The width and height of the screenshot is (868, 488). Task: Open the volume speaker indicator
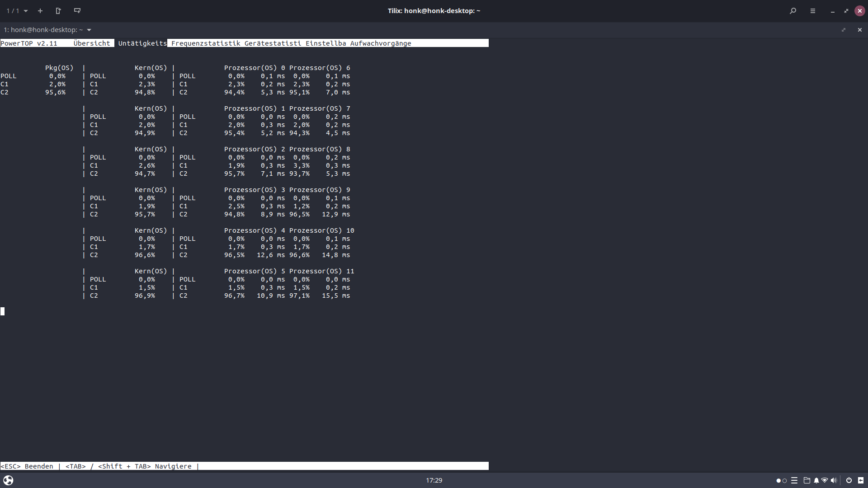[x=834, y=480]
